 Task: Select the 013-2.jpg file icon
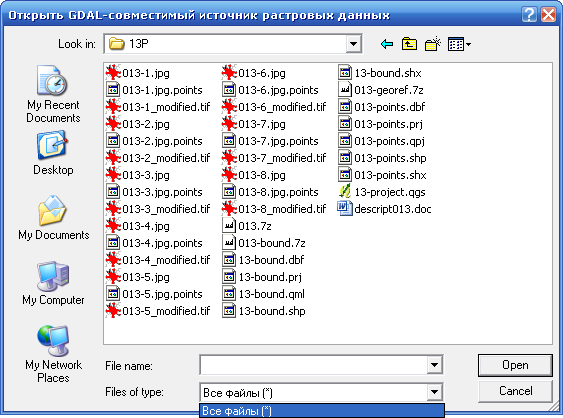click(x=113, y=124)
